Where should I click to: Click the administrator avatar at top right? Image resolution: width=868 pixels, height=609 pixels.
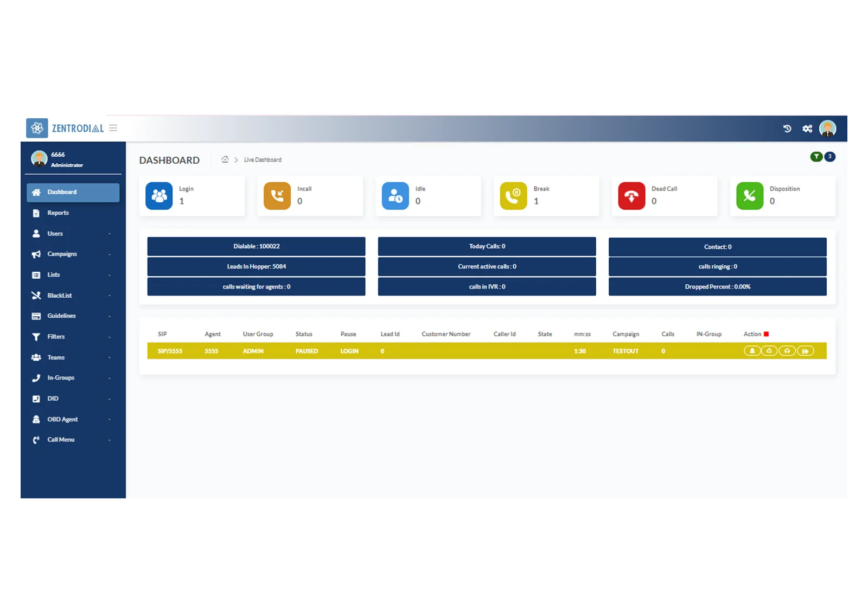pyautogui.click(x=827, y=128)
